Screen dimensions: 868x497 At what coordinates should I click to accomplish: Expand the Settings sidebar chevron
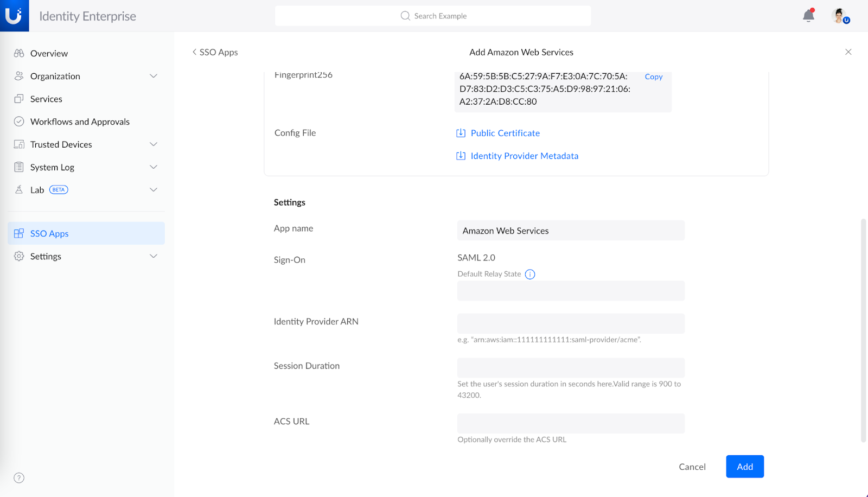(154, 256)
